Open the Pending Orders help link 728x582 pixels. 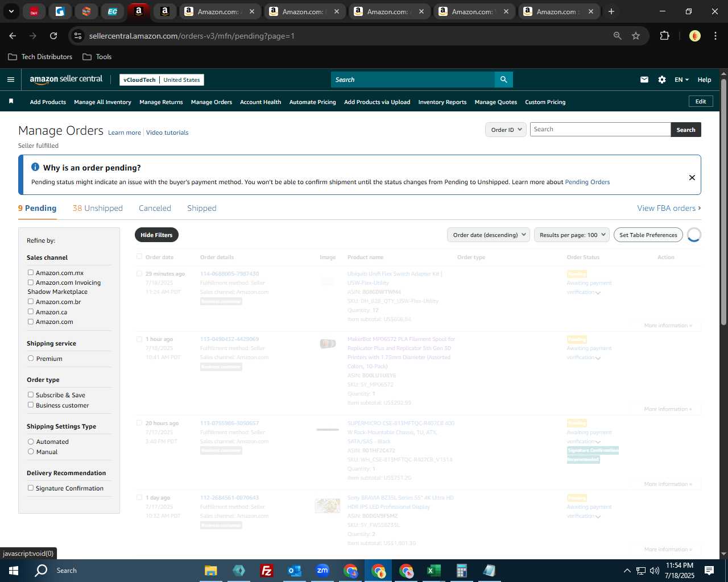(x=588, y=182)
